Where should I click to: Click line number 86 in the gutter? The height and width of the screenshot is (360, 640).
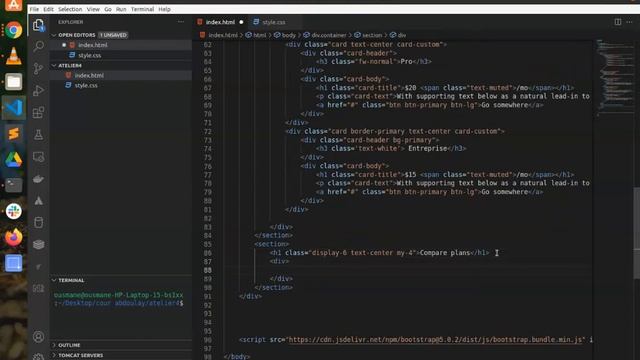coord(208,253)
